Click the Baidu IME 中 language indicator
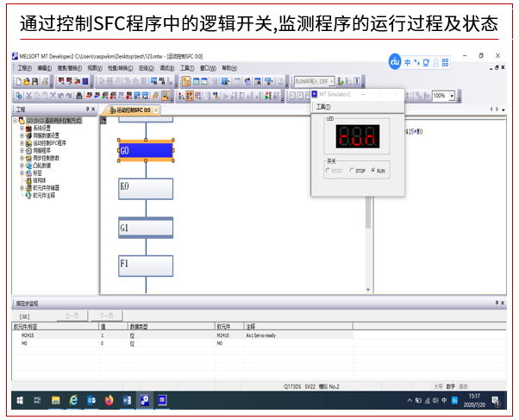 (408, 62)
